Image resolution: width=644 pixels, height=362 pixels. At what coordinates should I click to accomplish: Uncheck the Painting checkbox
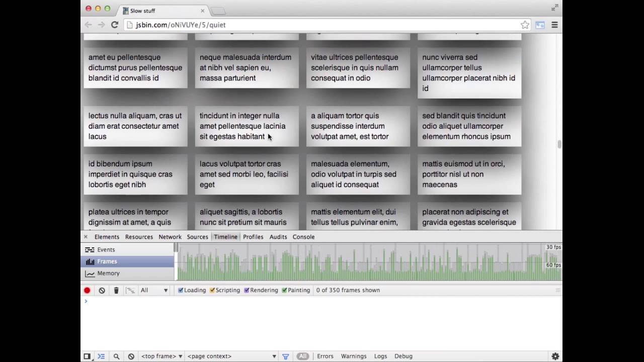(x=284, y=290)
